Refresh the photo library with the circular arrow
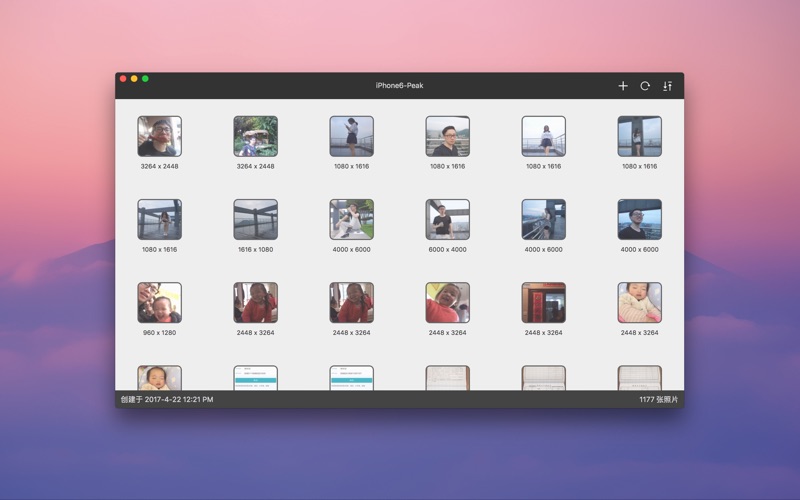 click(645, 86)
